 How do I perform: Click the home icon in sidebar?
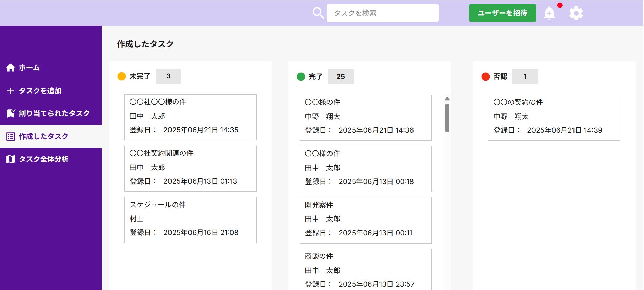click(x=11, y=67)
